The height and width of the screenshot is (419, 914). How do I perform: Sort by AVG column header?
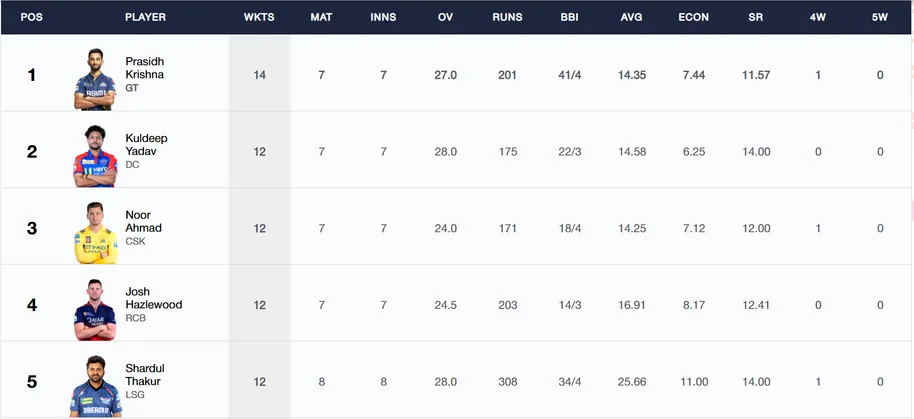coord(631,17)
